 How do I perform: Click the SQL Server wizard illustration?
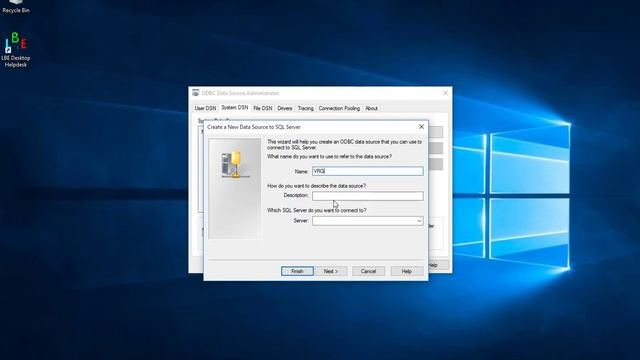click(x=235, y=188)
